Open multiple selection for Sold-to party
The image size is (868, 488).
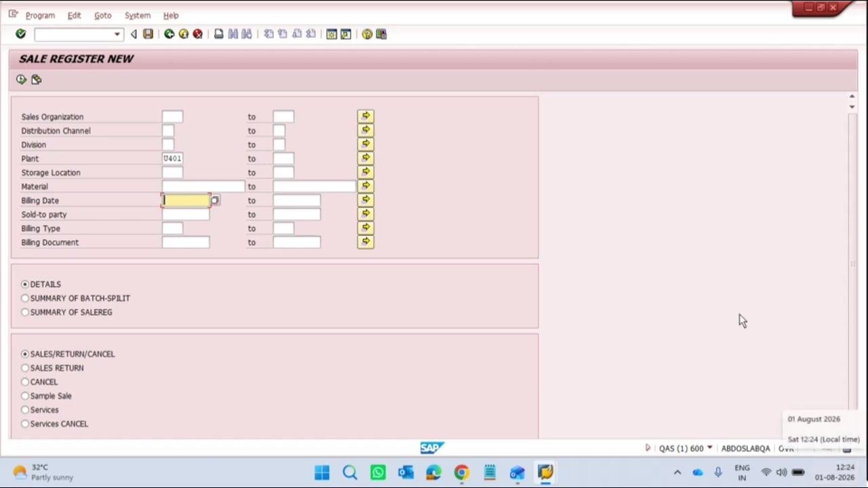click(x=366, y=214)
